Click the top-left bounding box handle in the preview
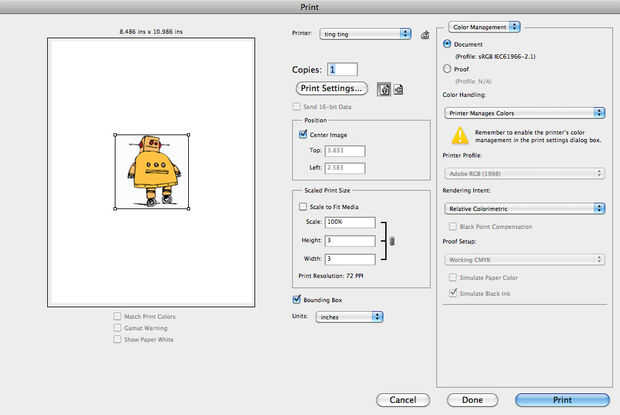Viewport: 620px width, 415px height. tap(115, 135)
